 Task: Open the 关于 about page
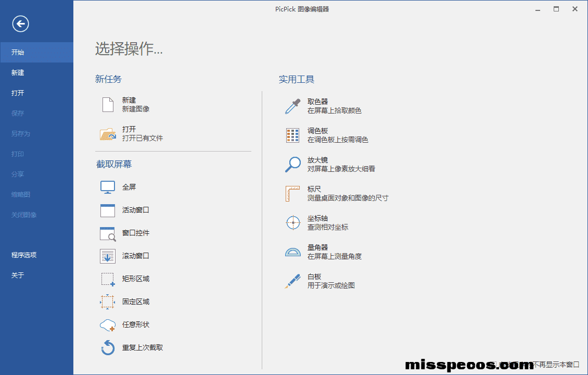[37, 275]
